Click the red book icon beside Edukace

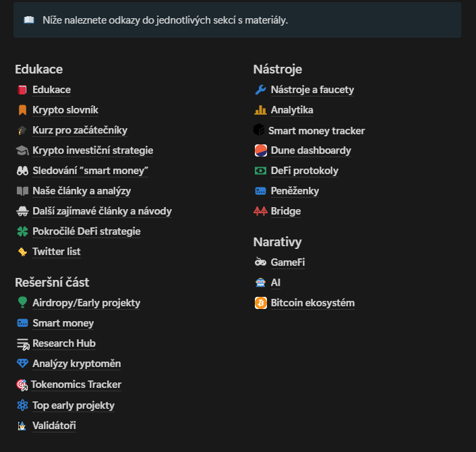tap(22, 90)
